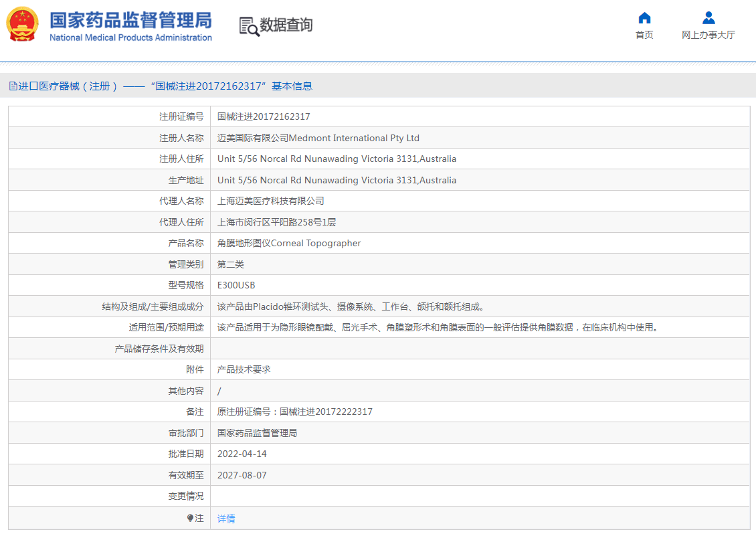Click the 数据查询 heading text

click(x=286, y=25)
